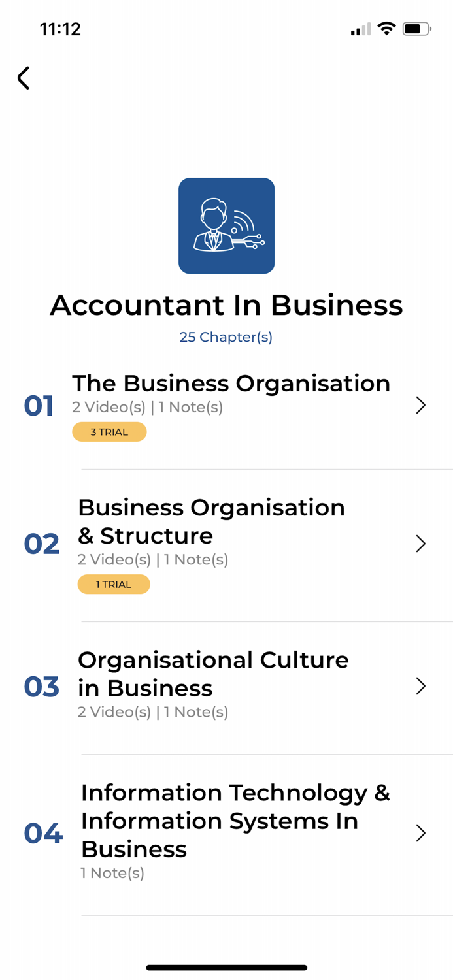Tap chapter number 04
The image size is (453, 980).
43,834
